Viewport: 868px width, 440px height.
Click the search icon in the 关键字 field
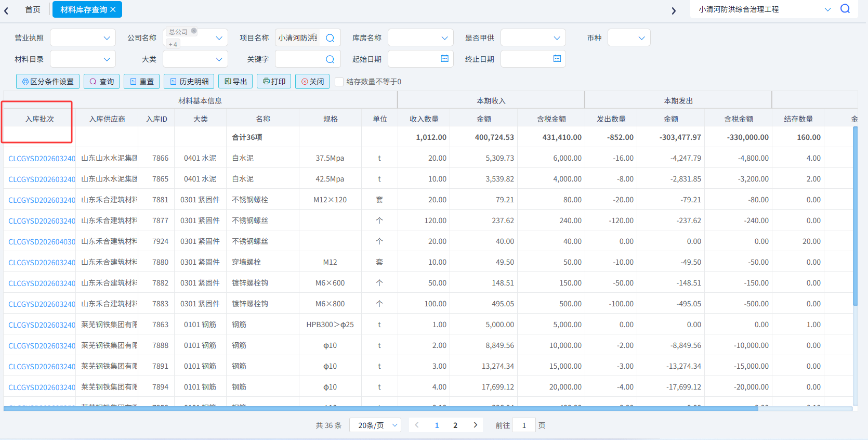coord(330,59)
